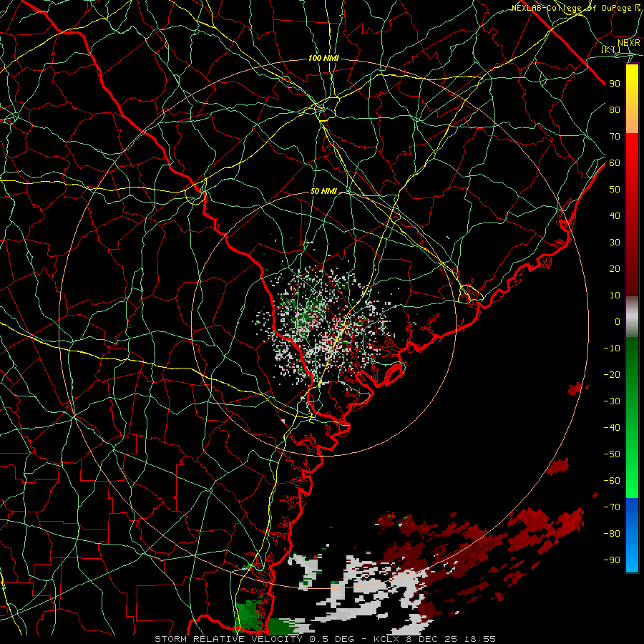Click the -40 value on velocity scale
The height and width of the screenshot is (644, 644).
pos(612,428)
